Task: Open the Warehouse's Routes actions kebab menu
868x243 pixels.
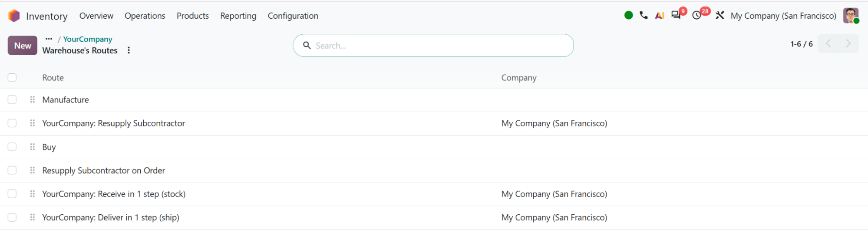Action: click(x=129, y=50)
